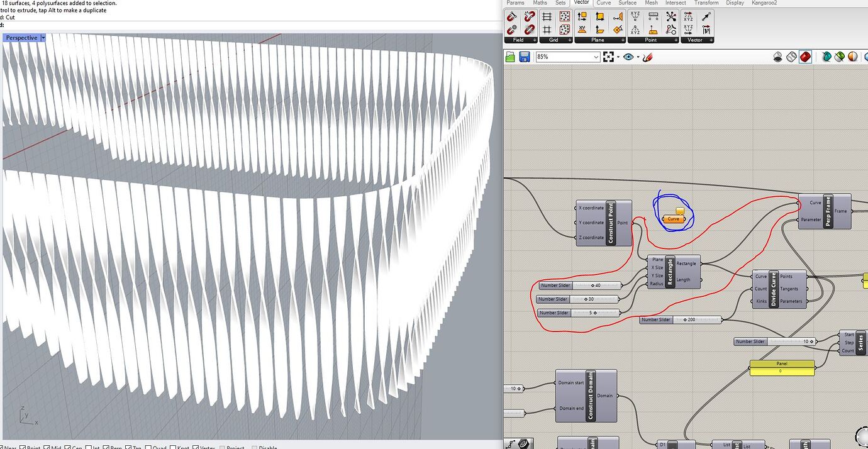Expand the Field panel dropdown arrow
Viewport: 868px width, 449px height.
535,40
